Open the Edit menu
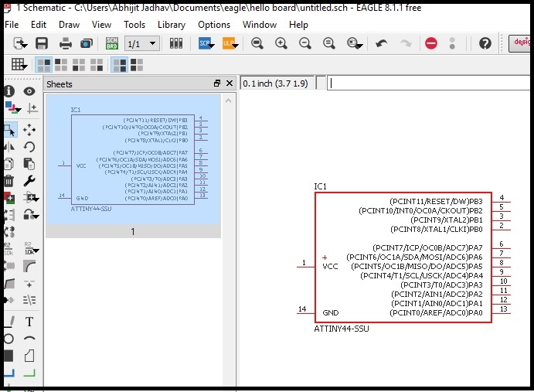Image resolution: width=534 pixels, height=392 pixels. pos(39,25)
